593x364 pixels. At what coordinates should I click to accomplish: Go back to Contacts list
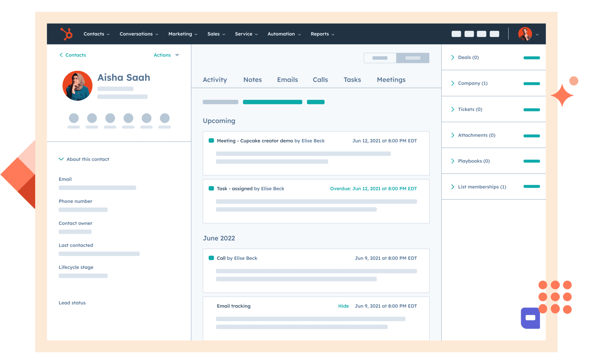click(x=73, y=55)
